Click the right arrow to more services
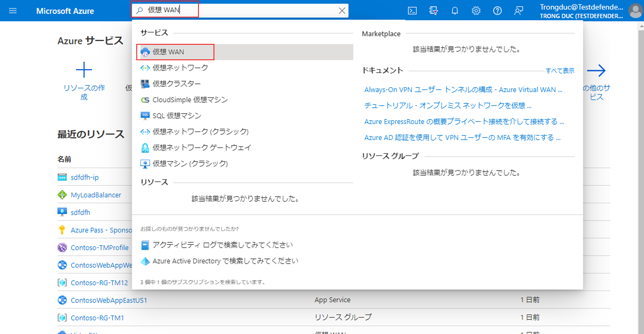 596,70
